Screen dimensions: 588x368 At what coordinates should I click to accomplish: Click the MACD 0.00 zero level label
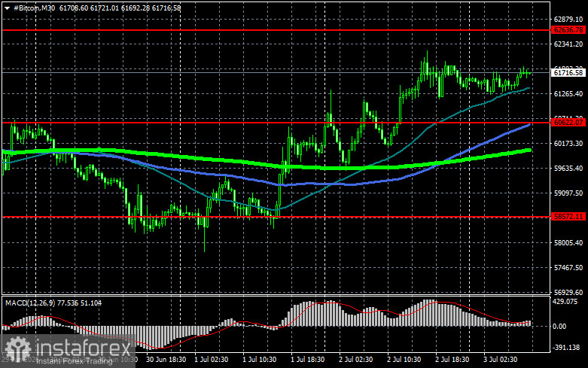point(559,327)
